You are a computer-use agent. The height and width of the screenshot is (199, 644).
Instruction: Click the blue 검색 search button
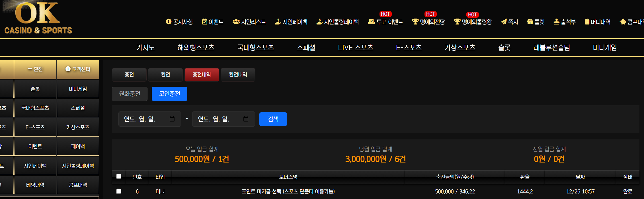pyautogui.click(x=273, y=119)
